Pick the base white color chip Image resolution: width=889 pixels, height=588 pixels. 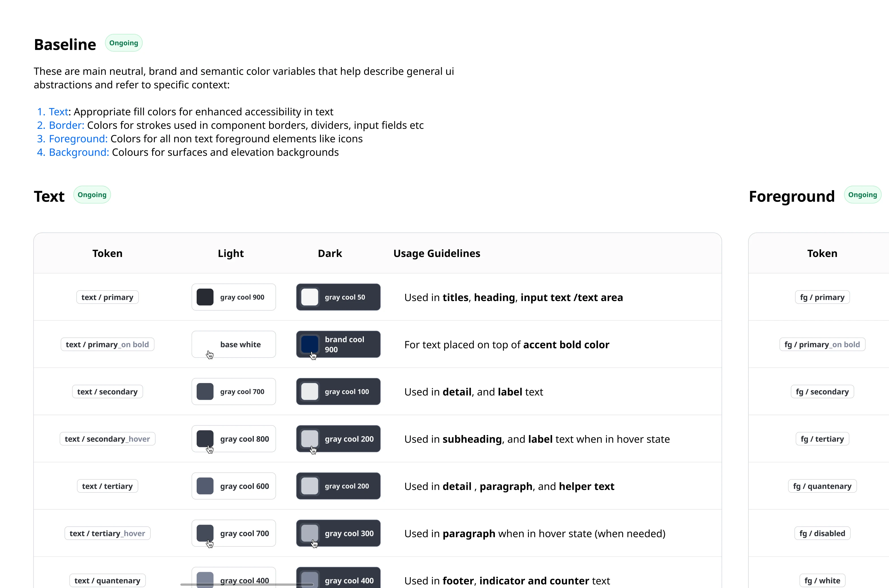pyautogui.click(x=233, y=344)
